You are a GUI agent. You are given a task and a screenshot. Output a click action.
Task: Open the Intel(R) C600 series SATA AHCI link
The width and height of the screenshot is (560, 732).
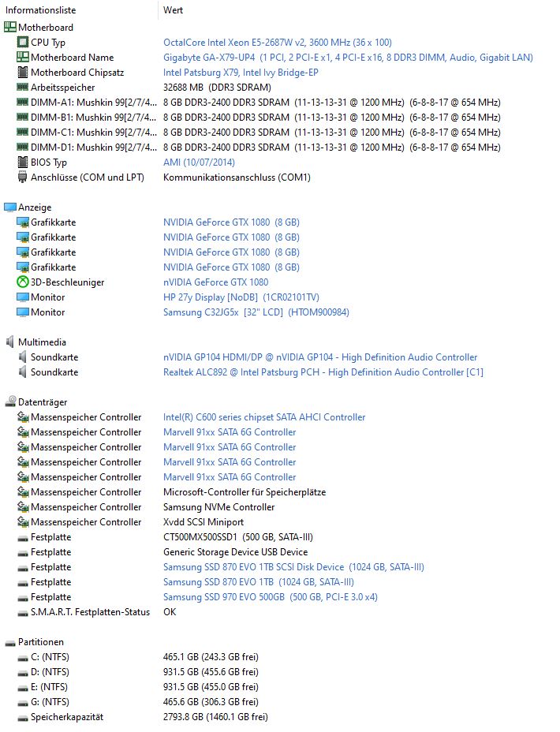pyautogui.click(x=264, y=416)
